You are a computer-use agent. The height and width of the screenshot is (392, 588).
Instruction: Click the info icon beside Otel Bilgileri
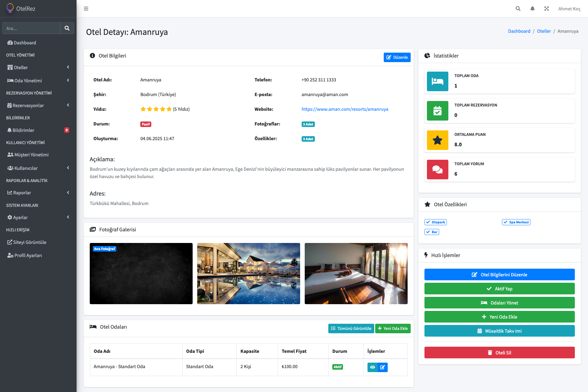92,56
